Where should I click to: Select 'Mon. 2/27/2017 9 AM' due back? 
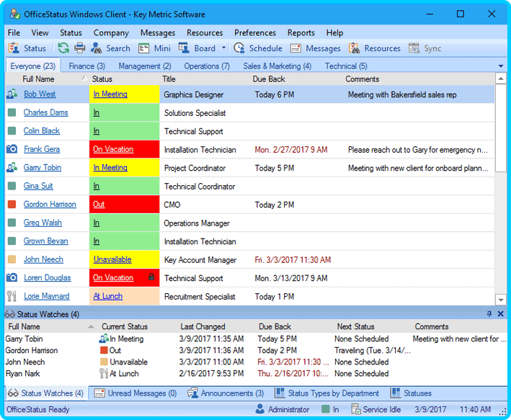[x=291, y=150]
